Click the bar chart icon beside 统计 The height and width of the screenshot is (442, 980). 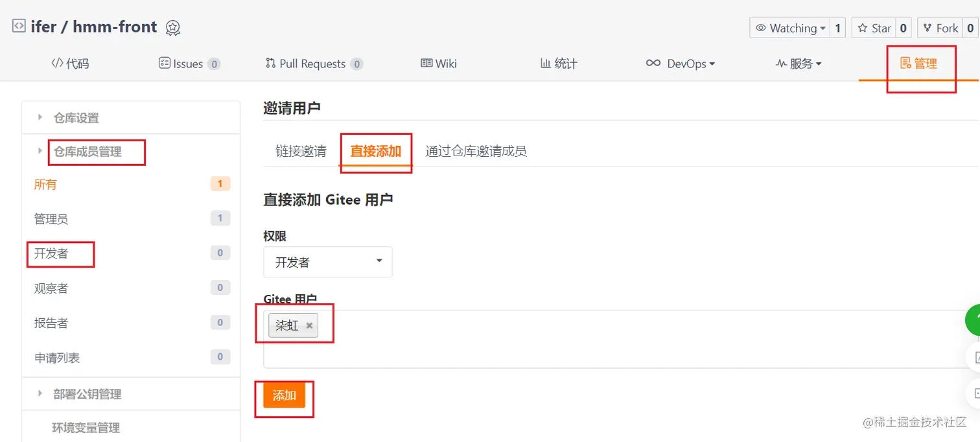546,64
